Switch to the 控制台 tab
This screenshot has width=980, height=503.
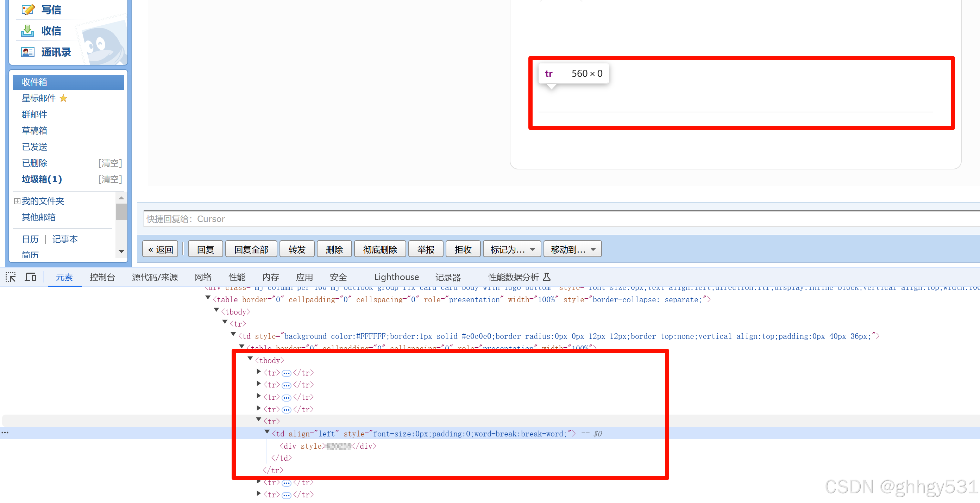(x=102, y=277)
